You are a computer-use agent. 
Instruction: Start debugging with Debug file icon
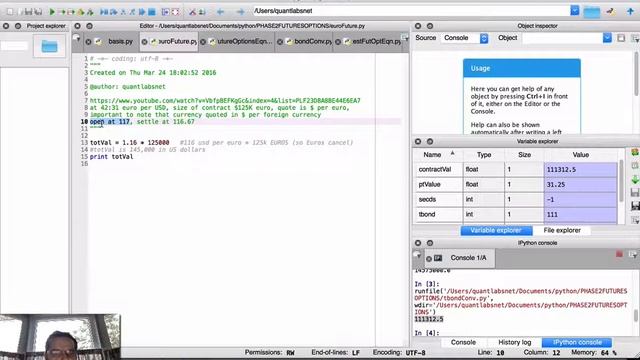coord(104,12)
